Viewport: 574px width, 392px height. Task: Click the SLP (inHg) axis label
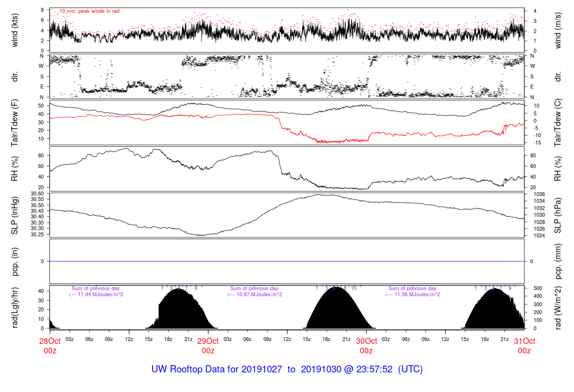coord(15,215)
